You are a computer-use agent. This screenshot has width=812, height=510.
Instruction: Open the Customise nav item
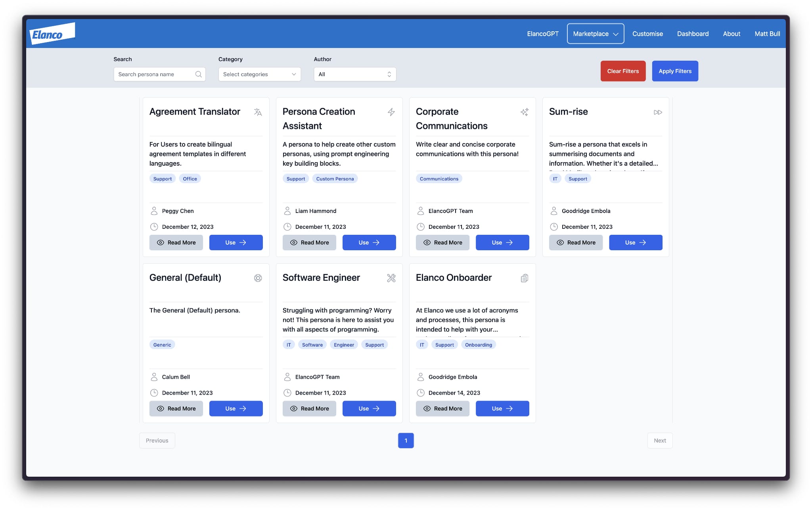(x=647, y=34)
